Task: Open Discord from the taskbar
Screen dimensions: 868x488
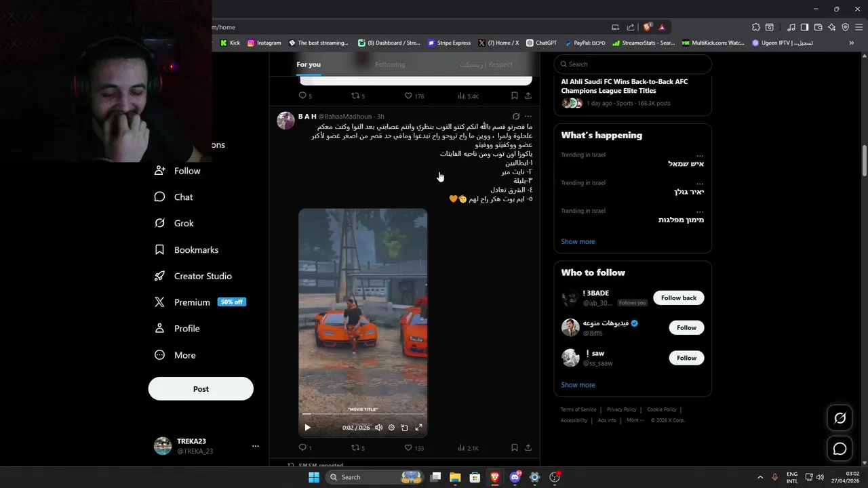Action: pos(515,477)
